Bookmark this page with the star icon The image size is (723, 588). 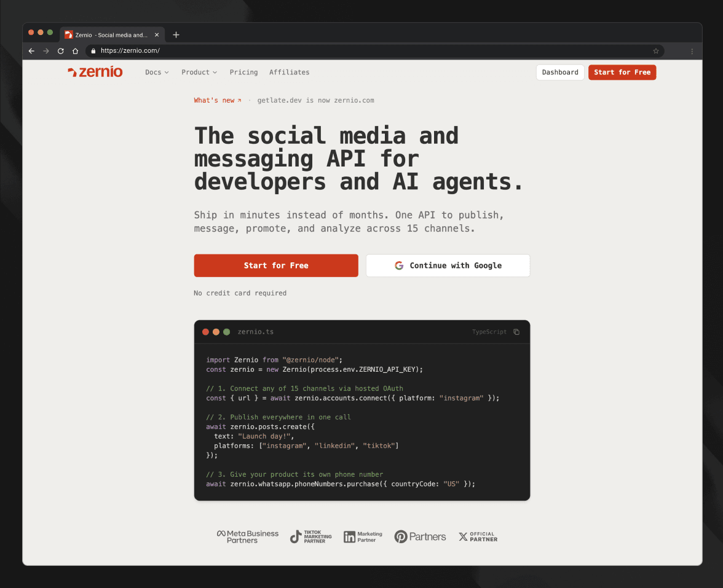(x=655, y=51)
